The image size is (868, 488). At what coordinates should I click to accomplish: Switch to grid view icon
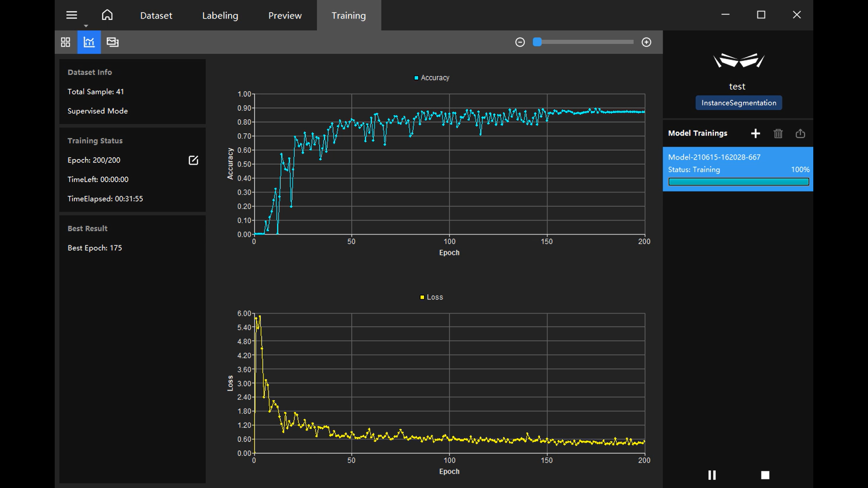click(66, 42)
